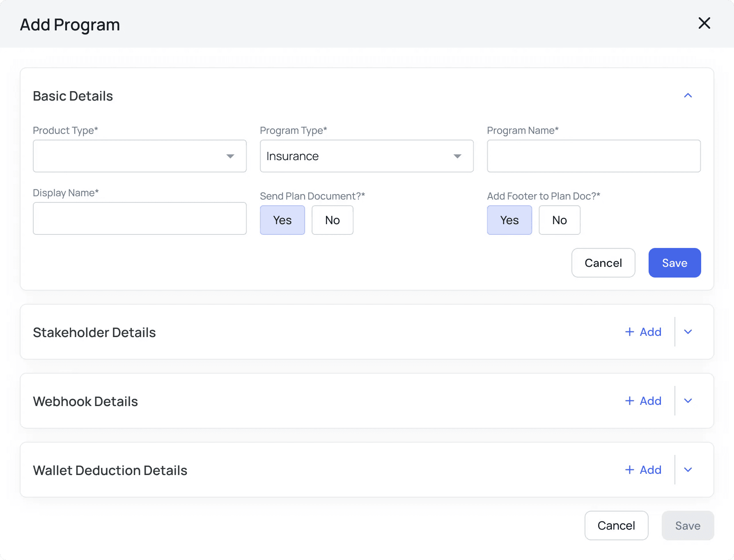Click the Stakeholder Details heading
Viewport: 734px width, 560px height.
94,333
